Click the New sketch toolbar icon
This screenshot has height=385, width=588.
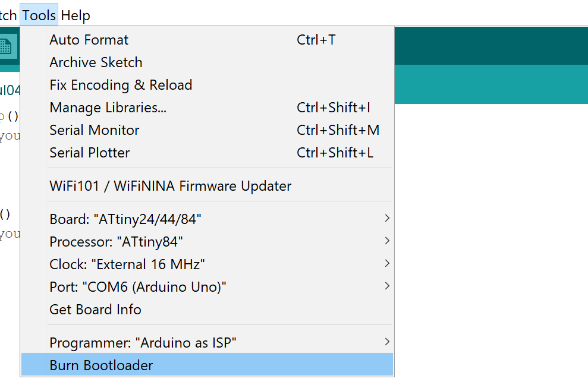[x=6, y=46]
